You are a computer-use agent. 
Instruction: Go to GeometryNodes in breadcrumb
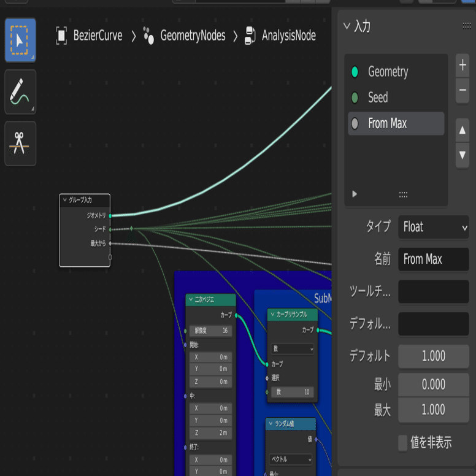[x=193, y=36]
